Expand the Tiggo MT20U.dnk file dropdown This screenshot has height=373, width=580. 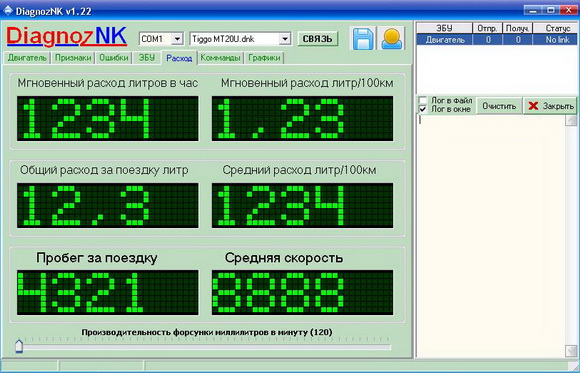(x=285, y=39)
